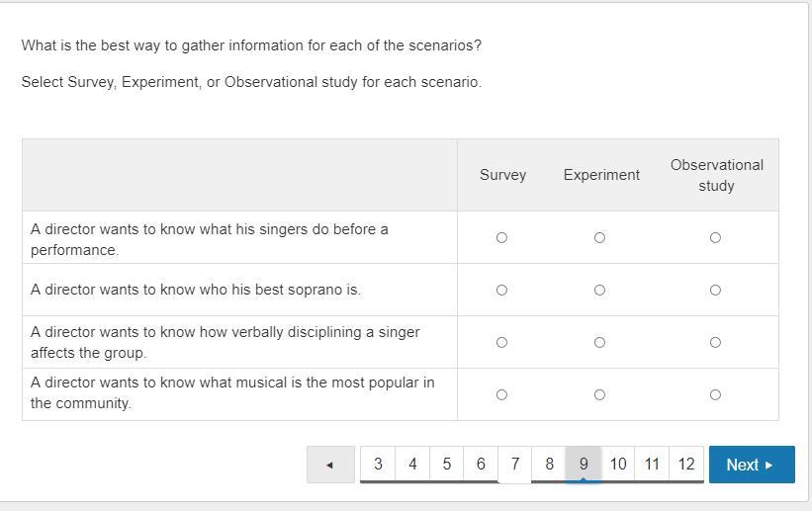Switch to question 5
812x511 pixels.
[446, 464]
